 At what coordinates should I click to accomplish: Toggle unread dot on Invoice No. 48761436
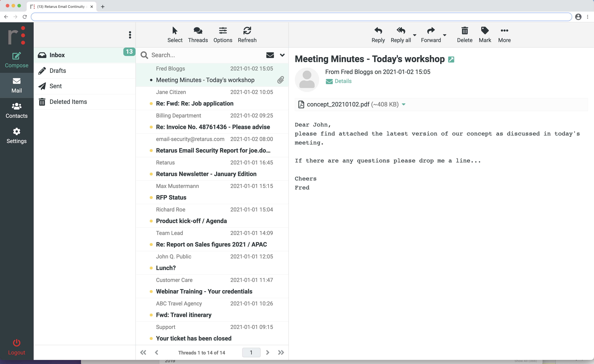point(151,127)
